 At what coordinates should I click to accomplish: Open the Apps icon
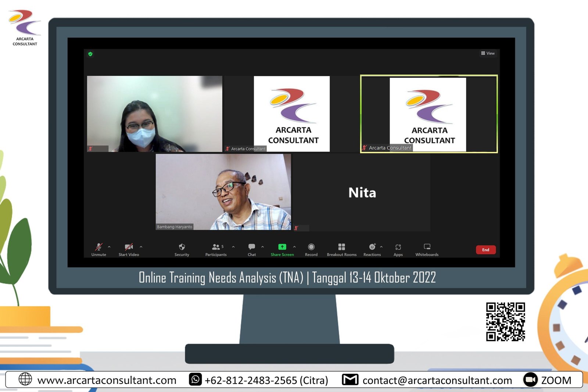click(398, 247)
